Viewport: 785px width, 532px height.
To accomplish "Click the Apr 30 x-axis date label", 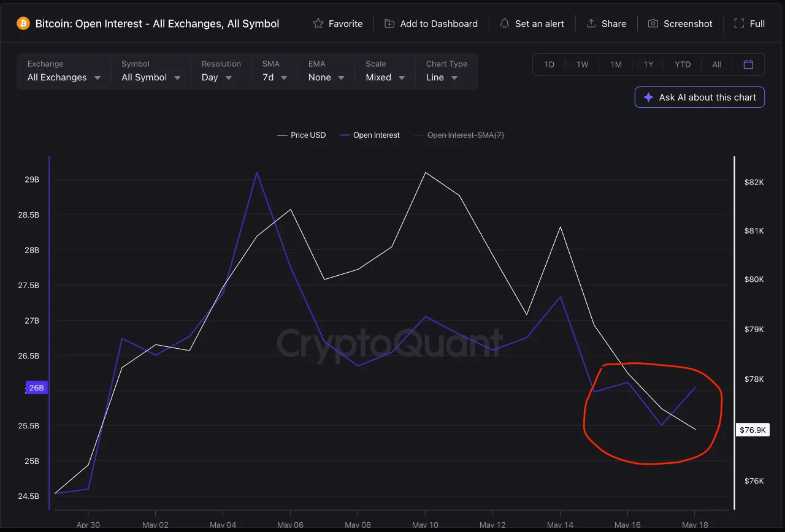I will coord(88,525).
